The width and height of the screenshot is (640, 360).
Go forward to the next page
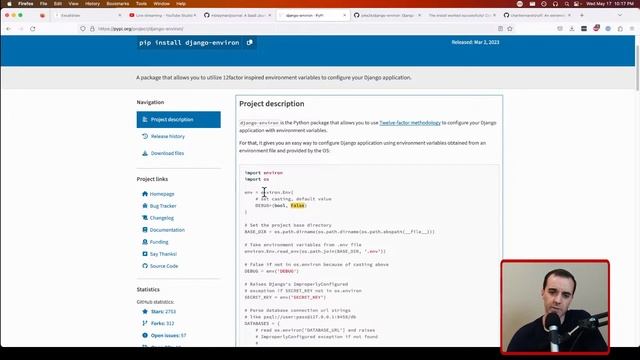point(21,29)
